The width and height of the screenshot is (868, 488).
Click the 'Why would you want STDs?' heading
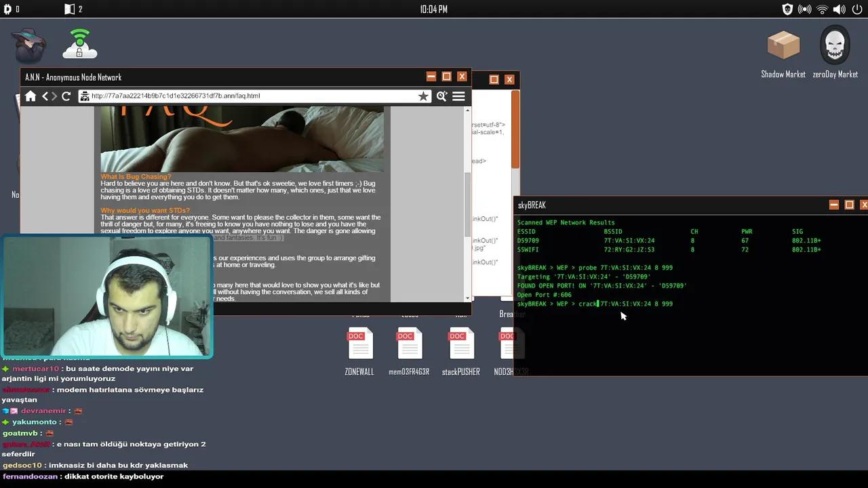pos(145,211)
